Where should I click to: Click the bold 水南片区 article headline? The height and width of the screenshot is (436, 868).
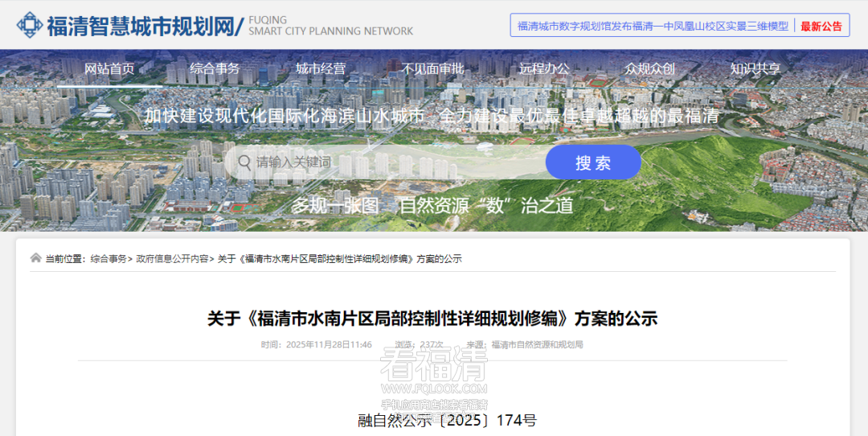(x=432, y=319)
